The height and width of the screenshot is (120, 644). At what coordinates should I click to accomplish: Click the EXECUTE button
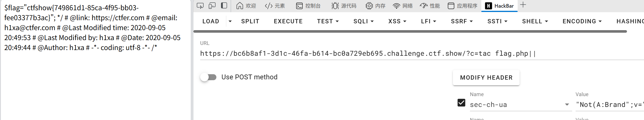click(x=288, y=21)
